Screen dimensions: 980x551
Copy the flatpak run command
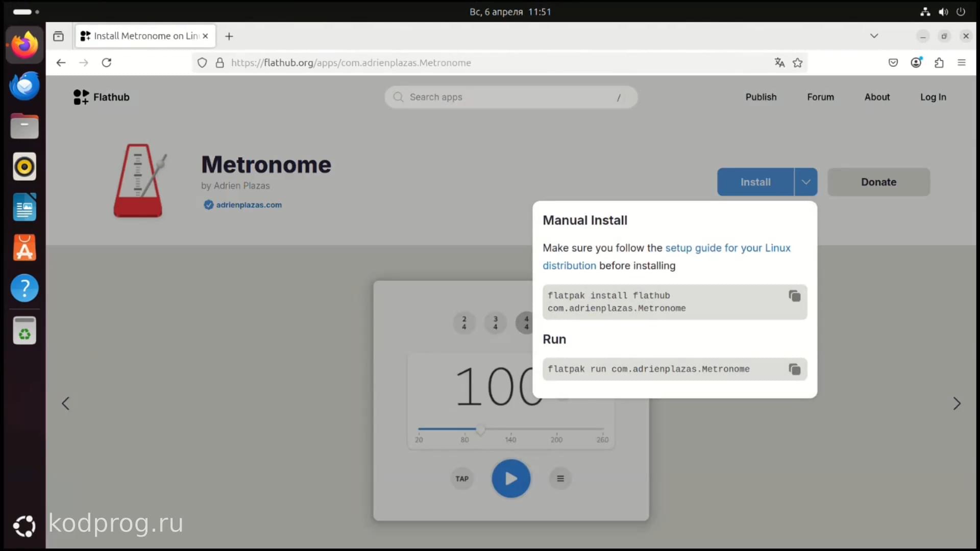[x=794, y=369]
